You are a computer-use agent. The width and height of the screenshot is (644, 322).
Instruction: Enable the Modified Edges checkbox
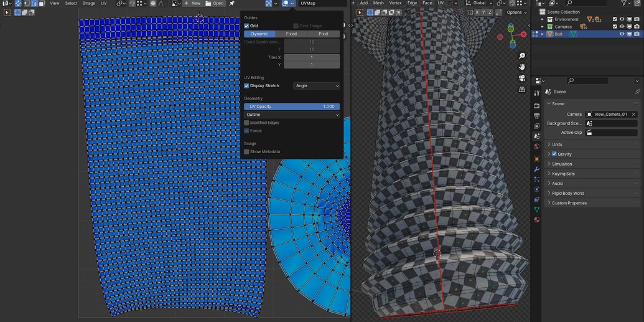246,123
